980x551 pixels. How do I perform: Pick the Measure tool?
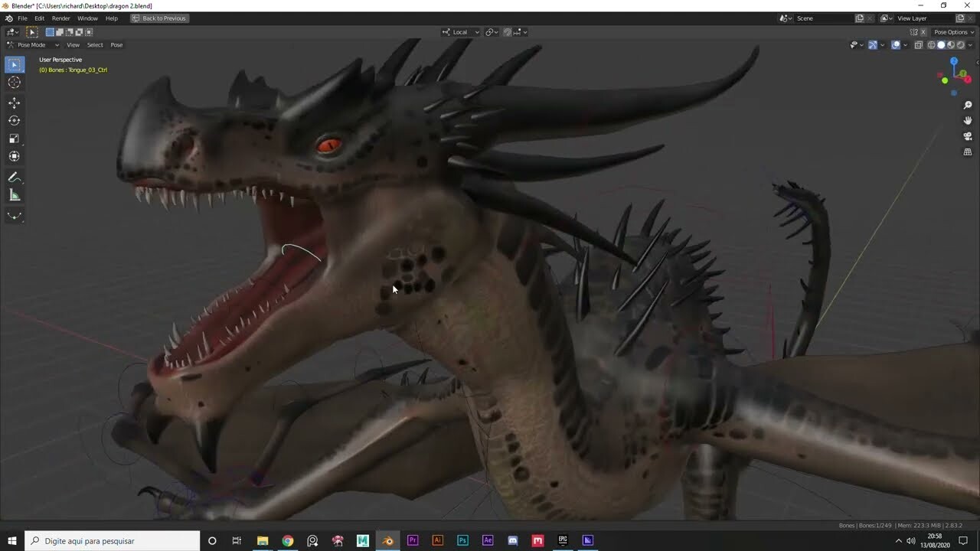click(14, 197)
